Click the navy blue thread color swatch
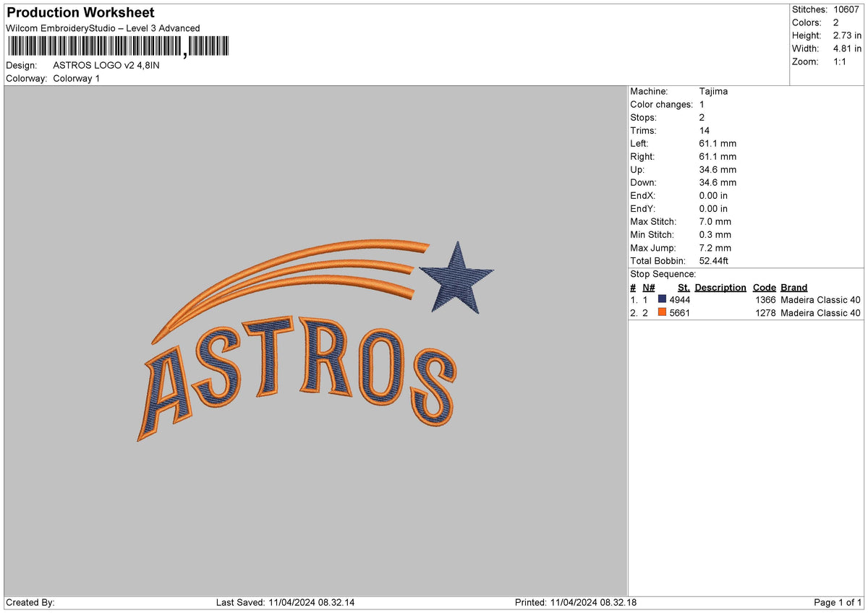The height and width of the screenshot is (613, 868). tap(662, 299)
